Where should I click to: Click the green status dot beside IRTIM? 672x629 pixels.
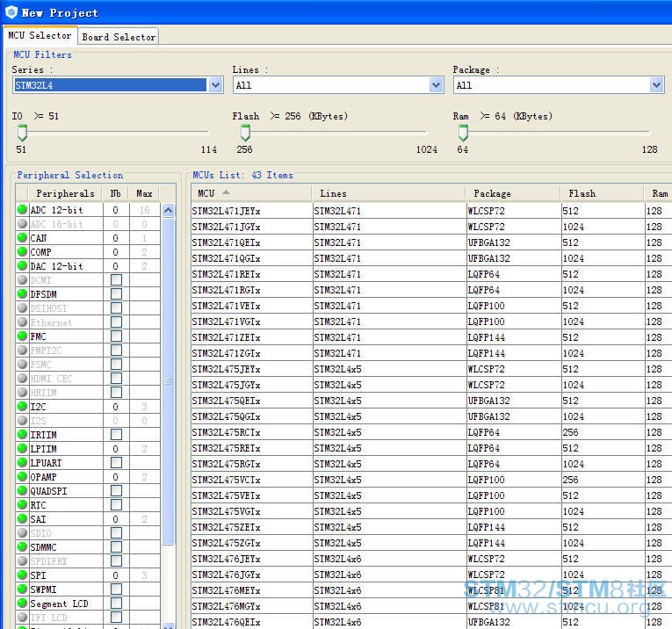[x=22, y=435]
